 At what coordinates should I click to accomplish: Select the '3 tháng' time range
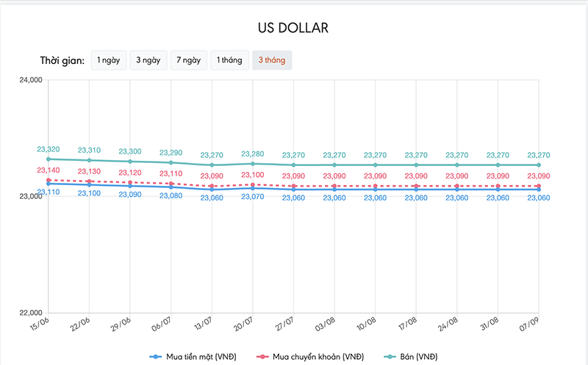pyautogui.click(x=272, y=59)
